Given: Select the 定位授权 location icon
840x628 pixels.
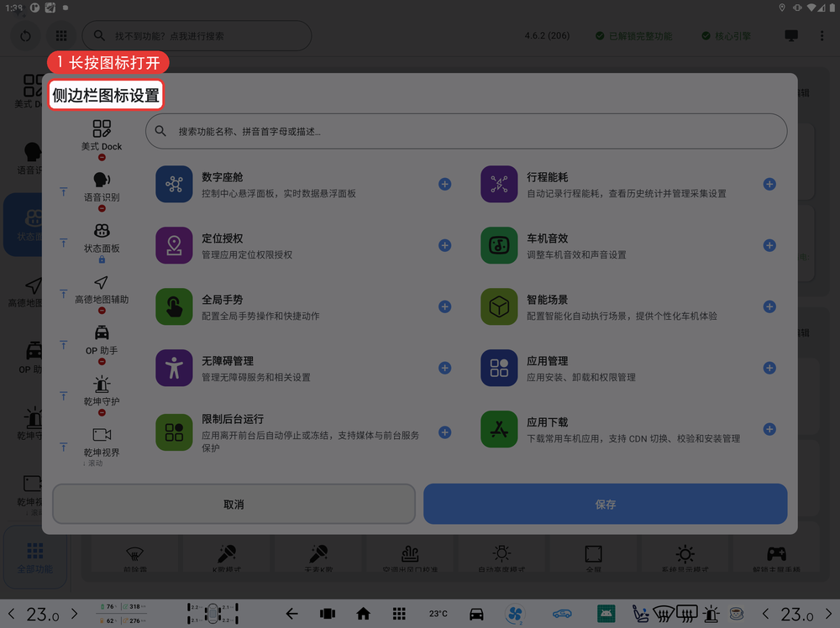Looking at the screenshot, I should point(174,245).
